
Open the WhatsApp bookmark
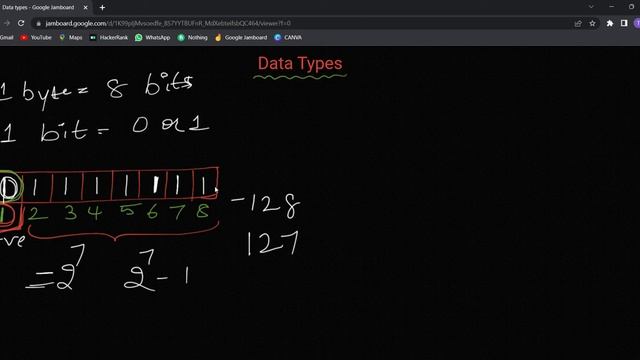tap(153, 38)
